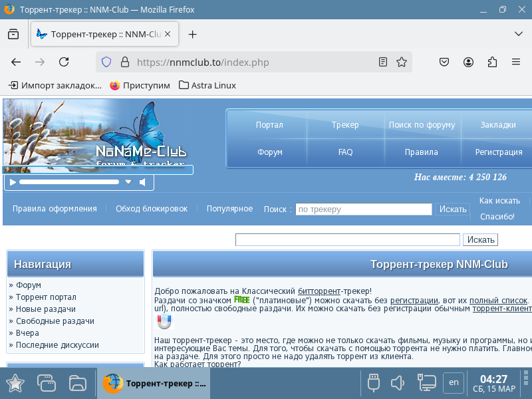
Task: Open the Спасибо! link
Action: tap(497, 217)
